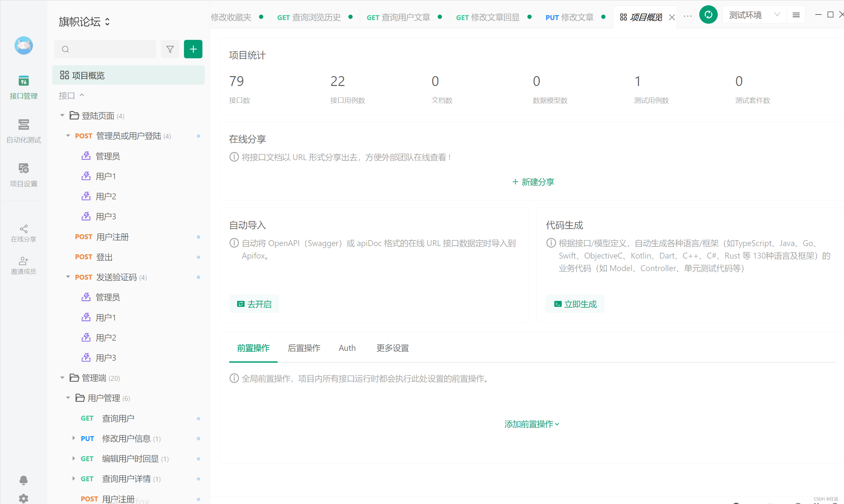Collapse the 发送验证码 arrow
The width and height of the screenshot is (844, 504).
click(68, 277)
